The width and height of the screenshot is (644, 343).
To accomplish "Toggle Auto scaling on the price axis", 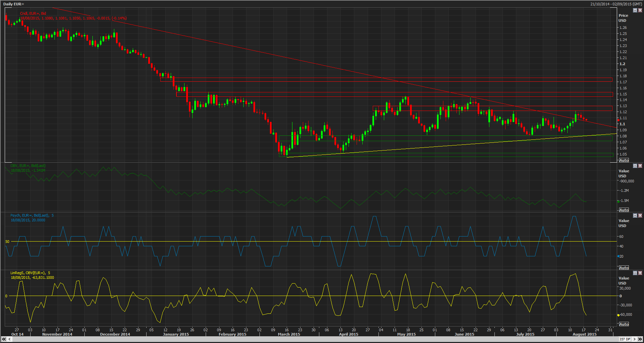I will [x=624, y=160].
